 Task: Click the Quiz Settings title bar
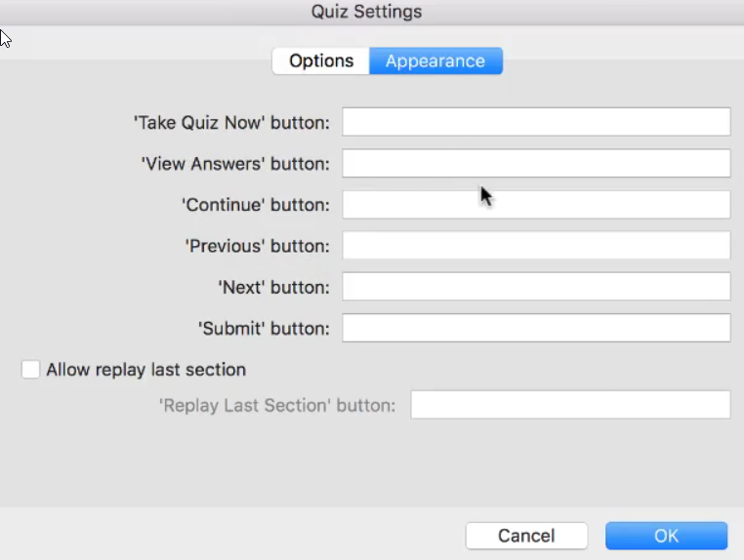point(366,12)
